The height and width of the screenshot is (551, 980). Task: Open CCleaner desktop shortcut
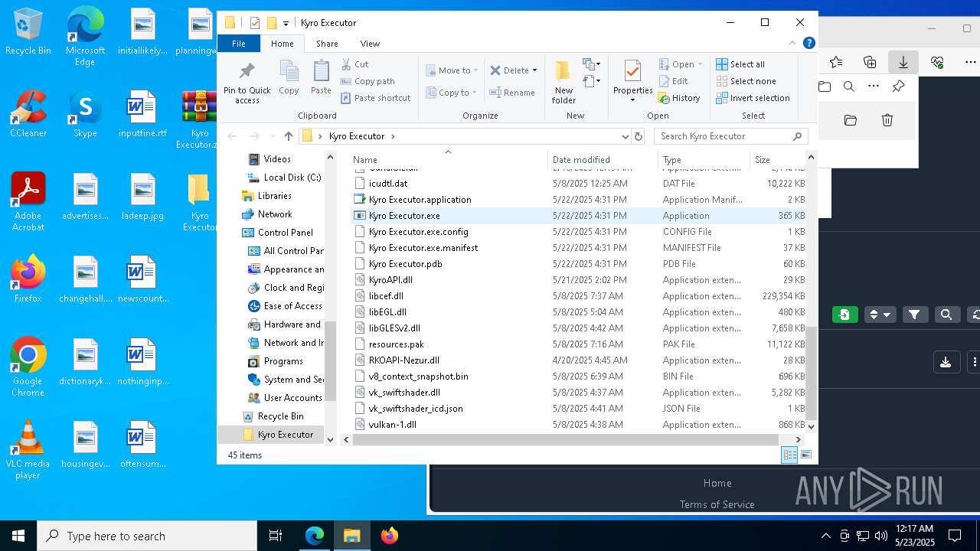click(x=28, y=115)
